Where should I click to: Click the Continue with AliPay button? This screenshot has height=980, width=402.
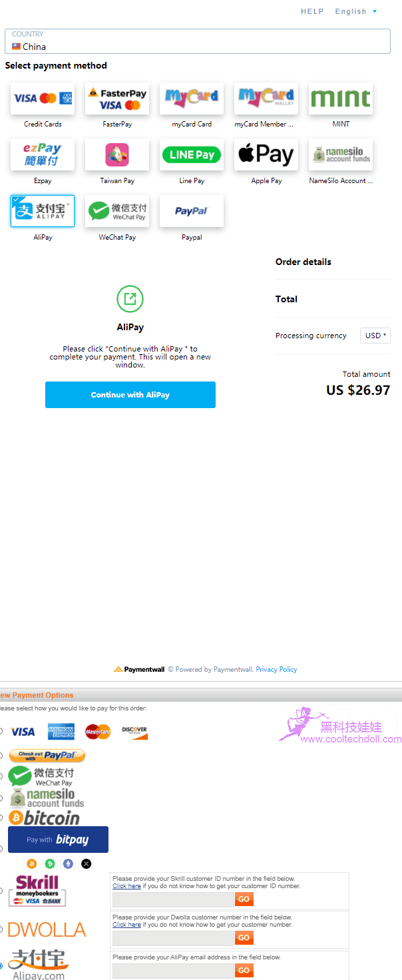(130, 395)
